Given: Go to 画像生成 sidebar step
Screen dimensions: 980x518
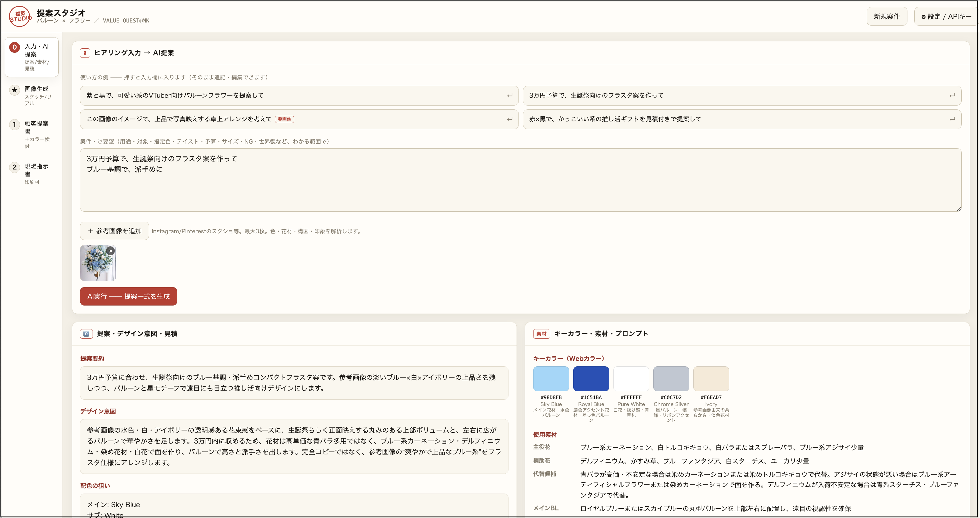Looking at the screenshot, I should pos(32,95).
